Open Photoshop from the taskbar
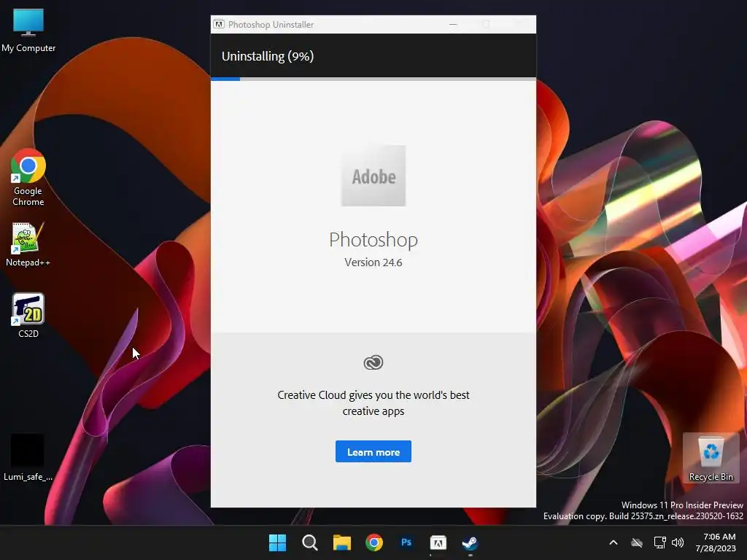Image resolution: width=747 pixels, height=560 pixels. pyautogui.click(x=406, y=542)
